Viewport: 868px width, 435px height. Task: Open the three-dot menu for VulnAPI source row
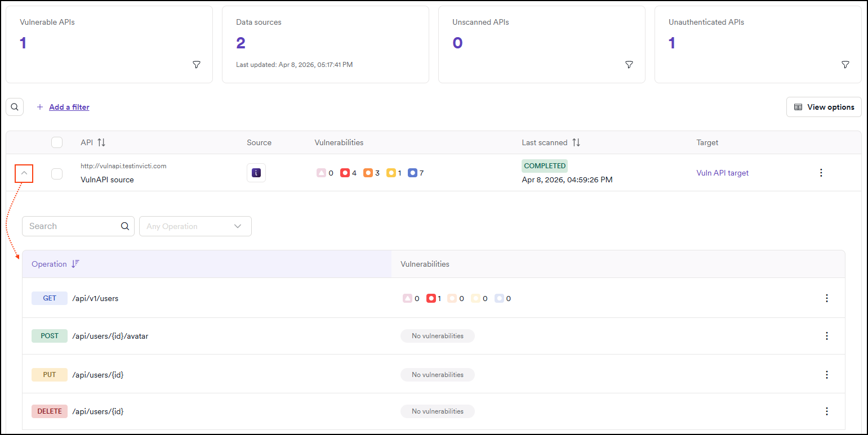(821, 173)
